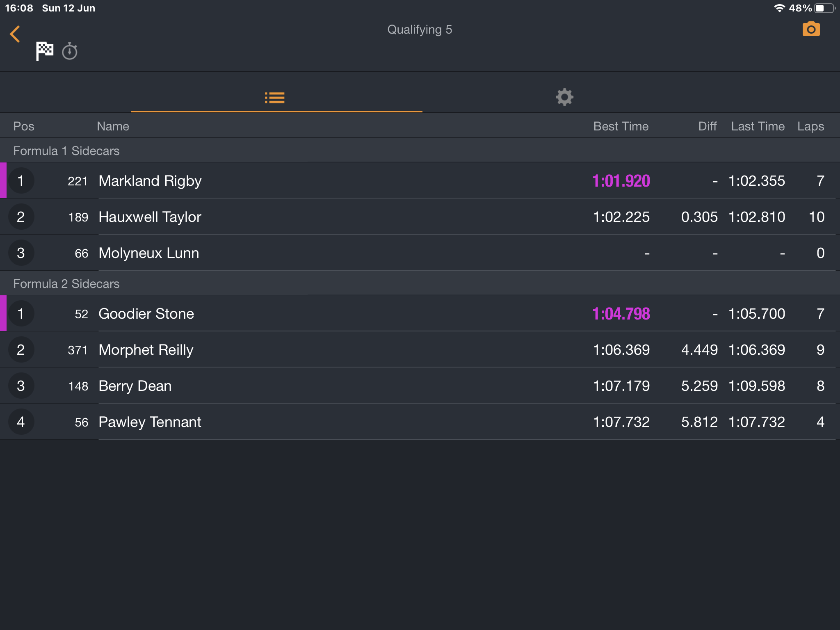Tap the position 1 badge for Goodier Stone
This screenshot has height=630, width=840.
[21, 313]
